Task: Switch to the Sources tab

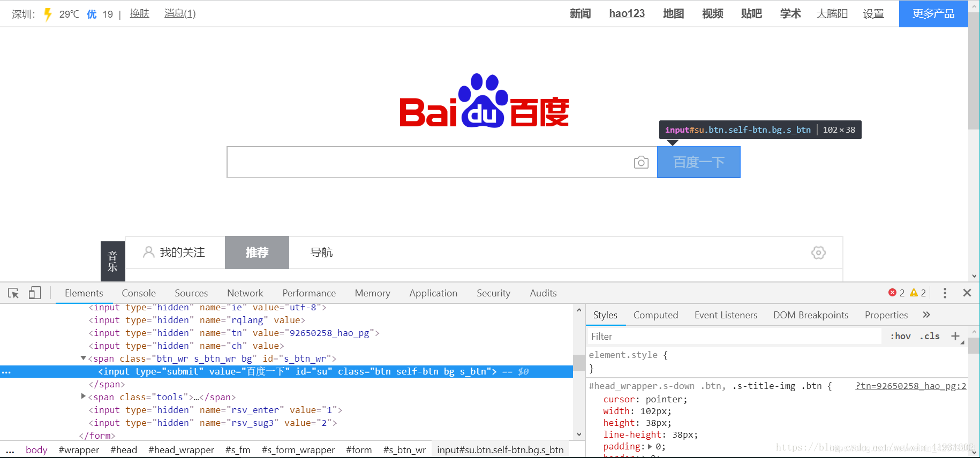Action: [x=191, y=293]
